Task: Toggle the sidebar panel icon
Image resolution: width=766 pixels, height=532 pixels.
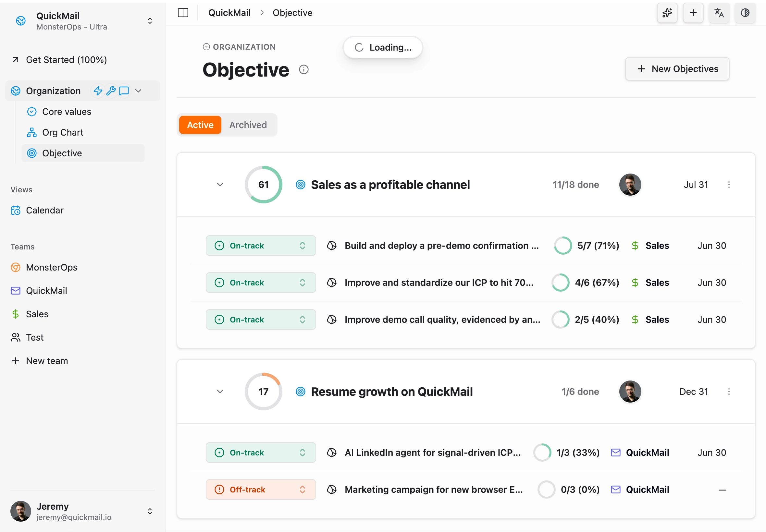Action: 183,13
